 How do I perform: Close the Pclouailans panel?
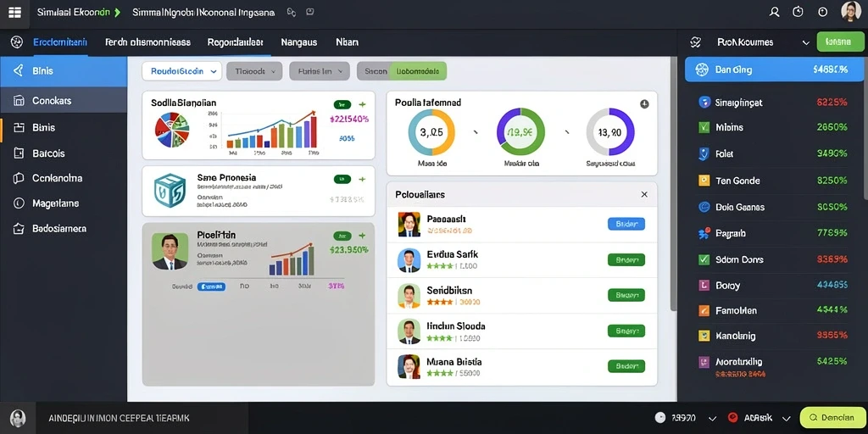point(644,194)
